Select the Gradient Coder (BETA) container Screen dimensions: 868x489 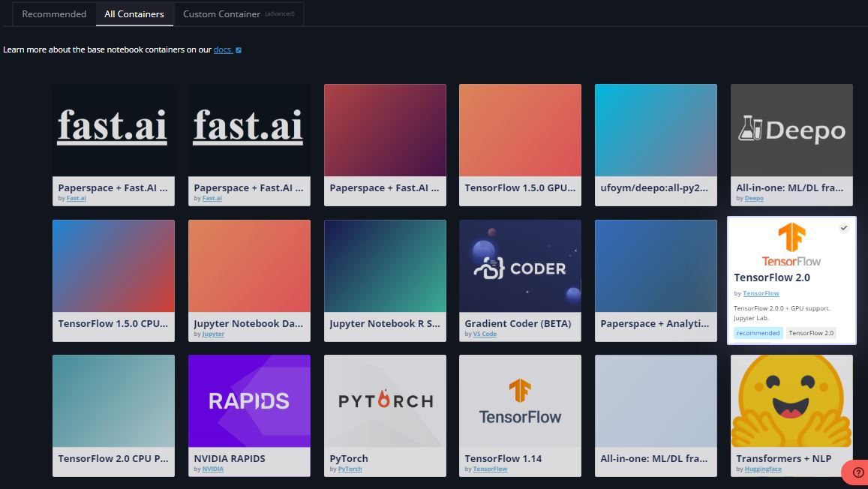(x=521, y=280)
